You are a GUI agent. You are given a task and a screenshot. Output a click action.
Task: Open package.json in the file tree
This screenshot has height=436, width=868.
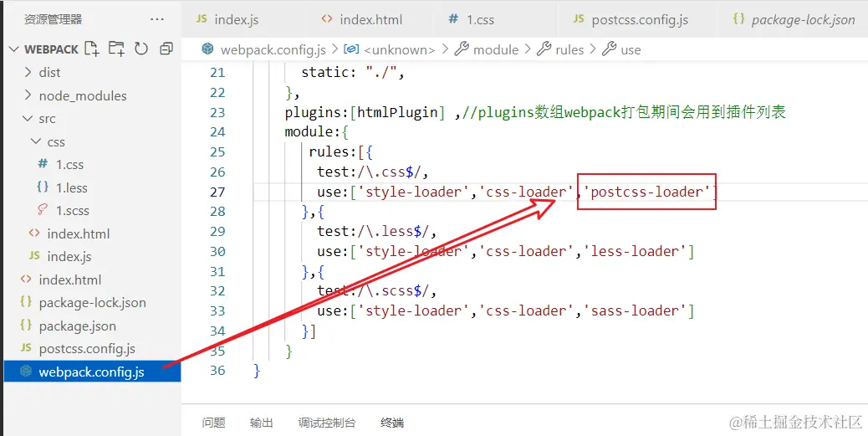pyautogui.click(x=78, y=326)
